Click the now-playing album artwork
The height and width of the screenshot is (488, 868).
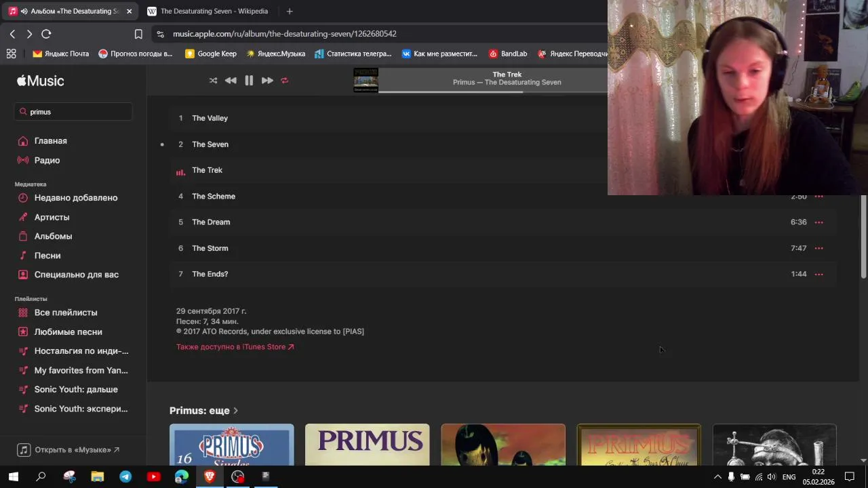tap(366, 81)
